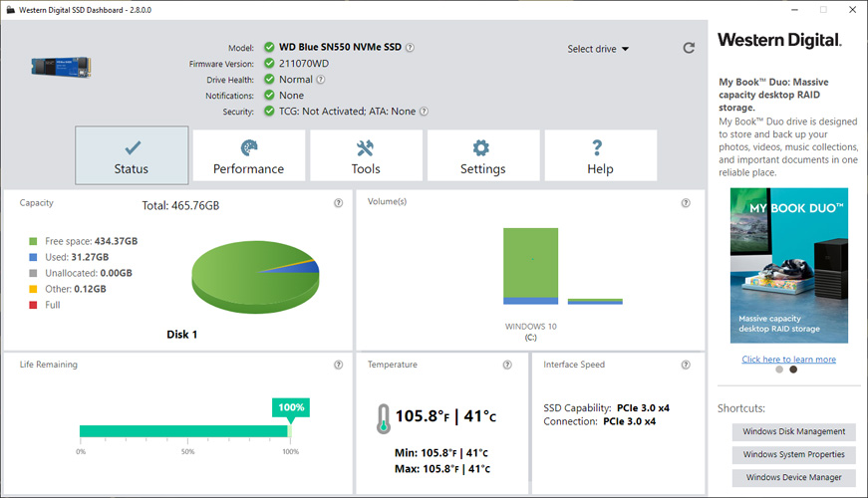Click the firmware version 211070WD text
Image resolution: width=868 pixels, height=498 pixels.
[x=304, y=64]
